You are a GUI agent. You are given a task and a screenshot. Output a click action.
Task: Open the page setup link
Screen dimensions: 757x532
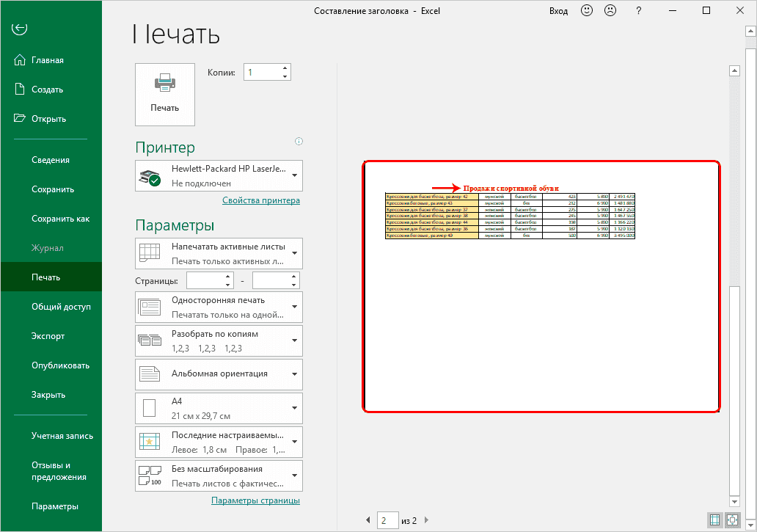[255, 500]
